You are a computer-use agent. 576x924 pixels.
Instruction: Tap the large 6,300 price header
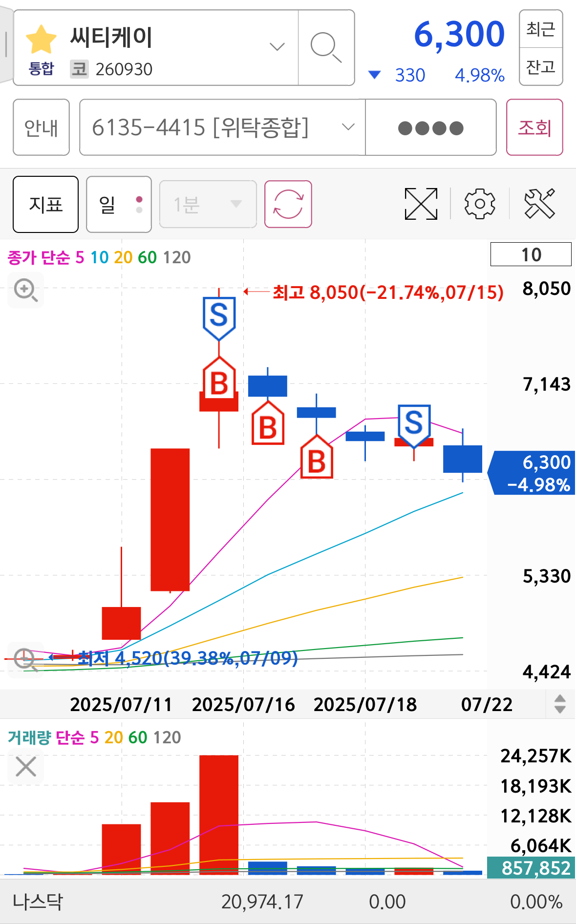pyautogui.click(x=459, y=34)
